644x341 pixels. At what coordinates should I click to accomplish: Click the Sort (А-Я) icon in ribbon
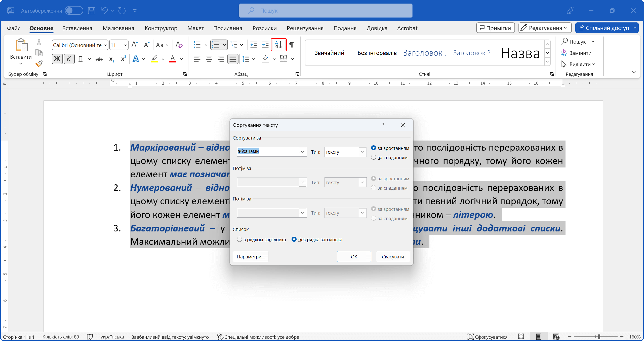tap(278, 45)
